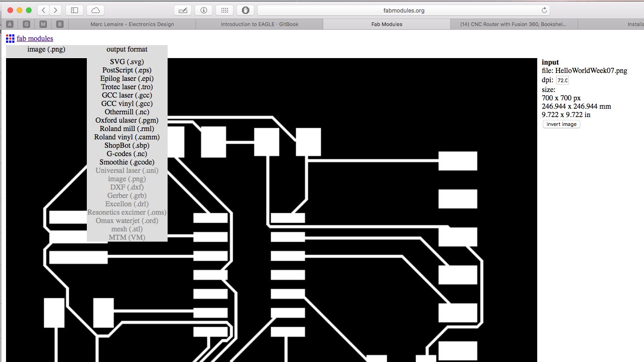Select the Fab Modules tab

(387, 24)
